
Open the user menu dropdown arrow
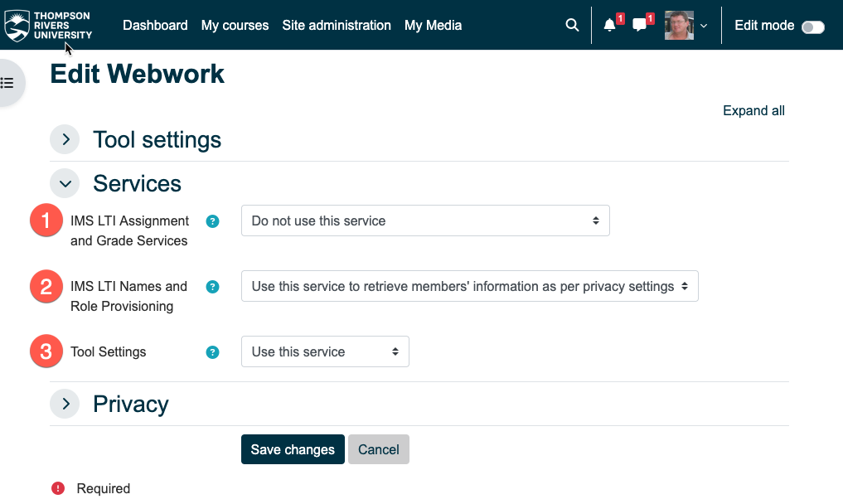pyautogui.click(x=704, y=26)
